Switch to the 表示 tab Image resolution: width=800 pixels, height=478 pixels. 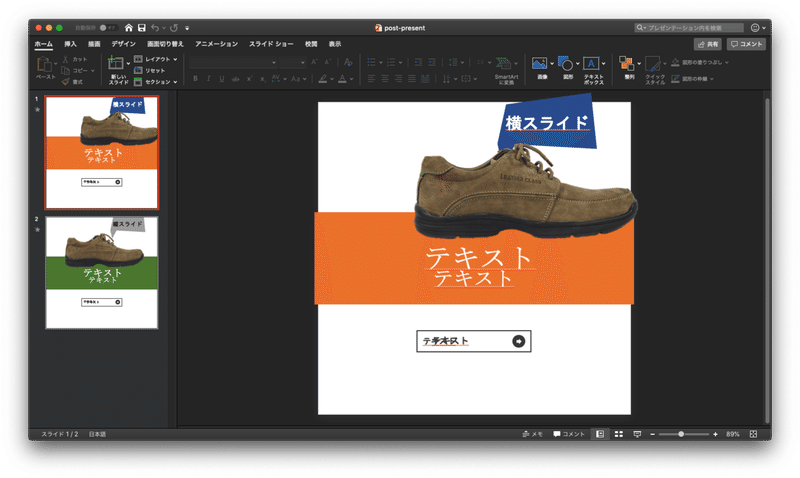coord(335,44)
